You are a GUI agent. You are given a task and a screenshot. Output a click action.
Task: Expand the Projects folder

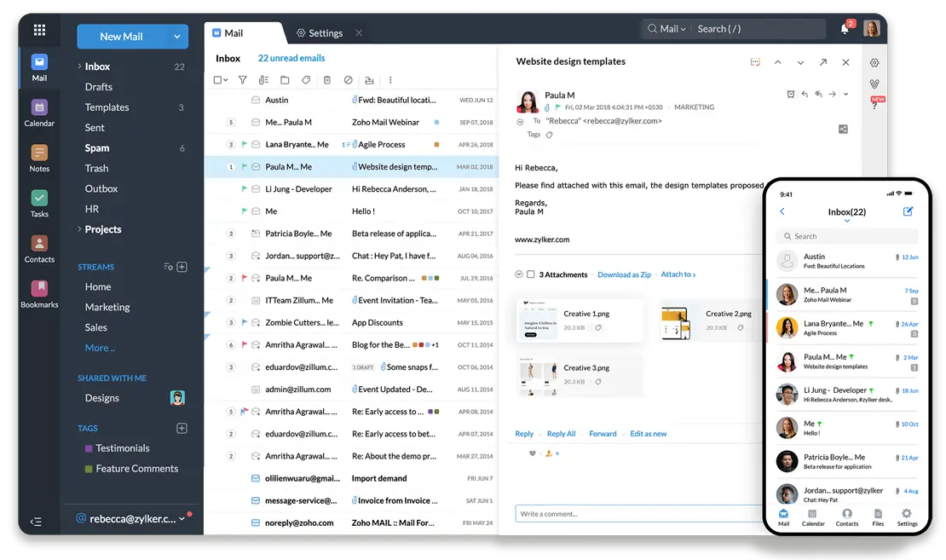(x=79, y=229)
